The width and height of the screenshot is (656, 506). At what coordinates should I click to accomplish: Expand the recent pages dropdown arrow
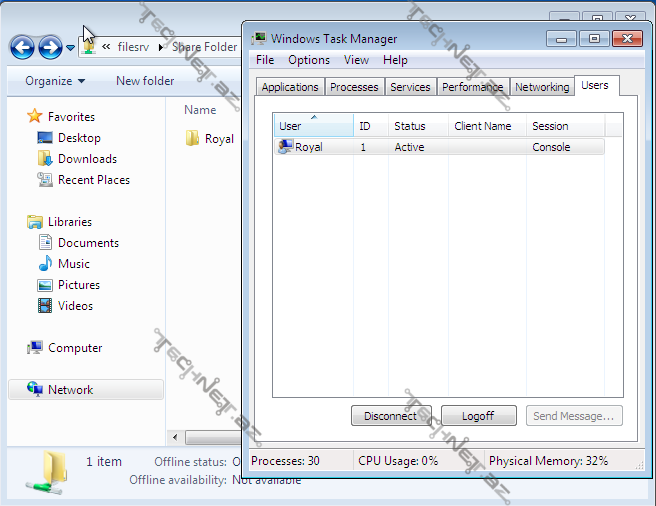71,48
